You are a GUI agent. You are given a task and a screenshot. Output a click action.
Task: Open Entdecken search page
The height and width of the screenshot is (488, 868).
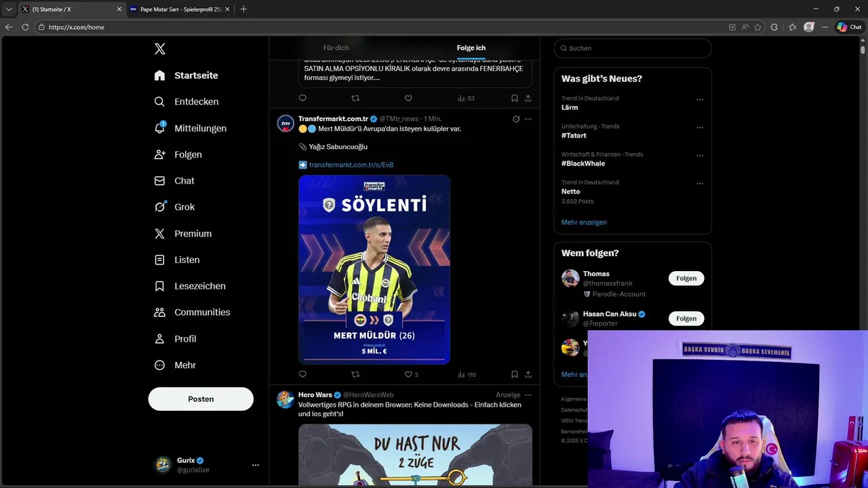pyautogui.click(x=186, y=102)
